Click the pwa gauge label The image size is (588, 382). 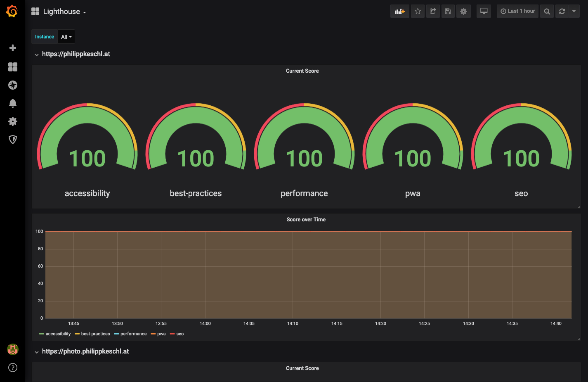tap(413, 193)
